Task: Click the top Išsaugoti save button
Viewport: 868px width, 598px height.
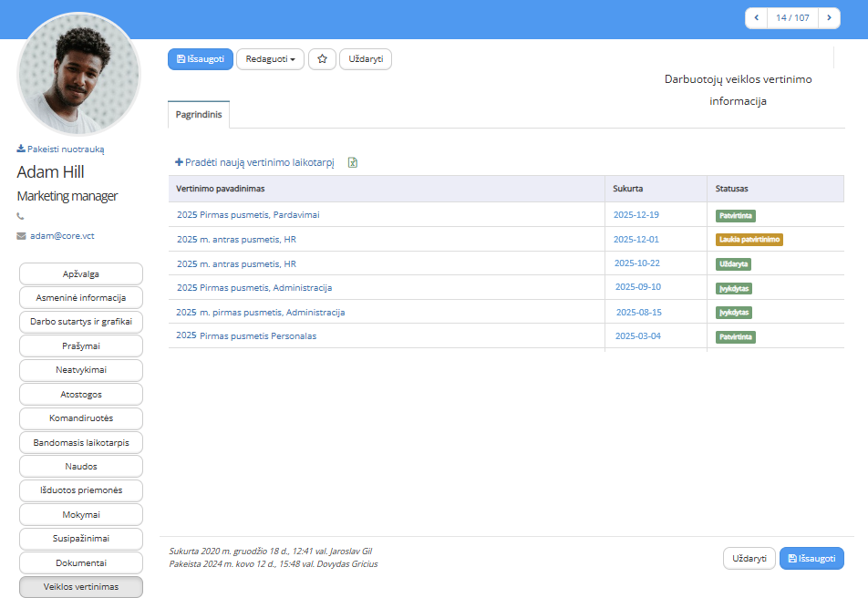Action: [x=200, y=59]
